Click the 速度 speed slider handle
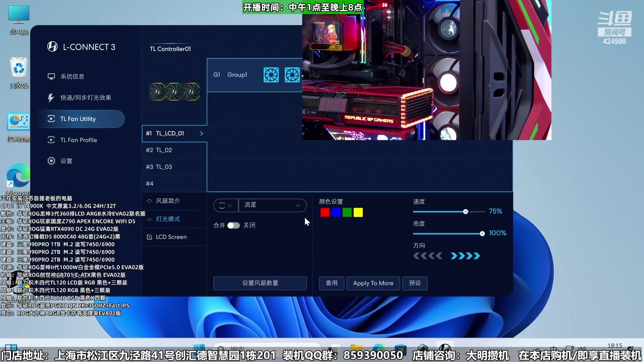The height and width of the screenshot is (362, 644). coord(466,212)
